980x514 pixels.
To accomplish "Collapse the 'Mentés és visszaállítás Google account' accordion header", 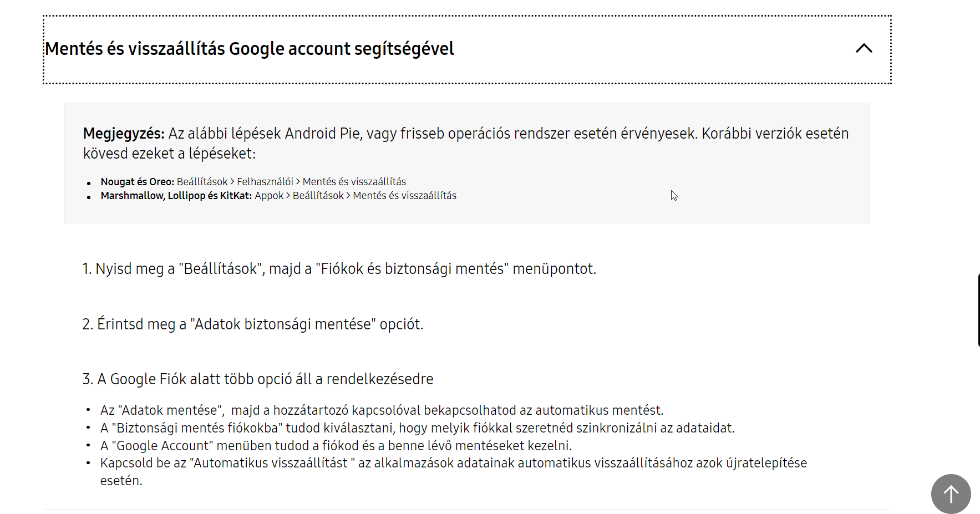I will [x=467, y=49].
